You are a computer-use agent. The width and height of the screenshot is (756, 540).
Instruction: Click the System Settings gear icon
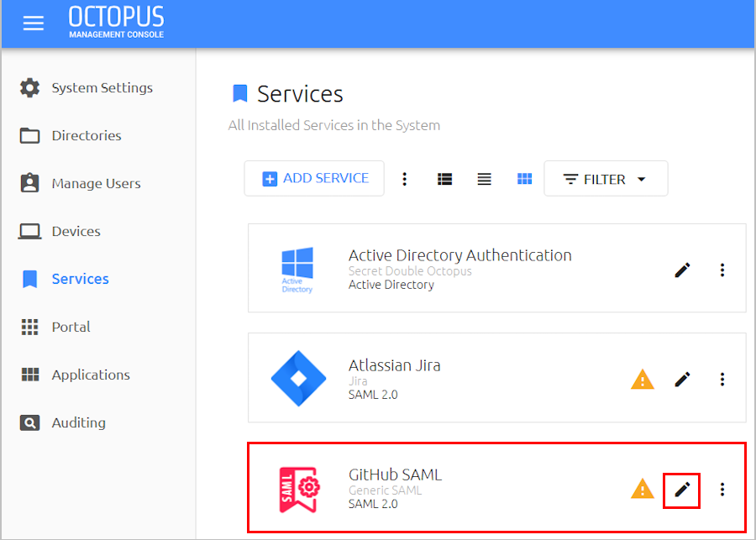[x=30, y=87]
